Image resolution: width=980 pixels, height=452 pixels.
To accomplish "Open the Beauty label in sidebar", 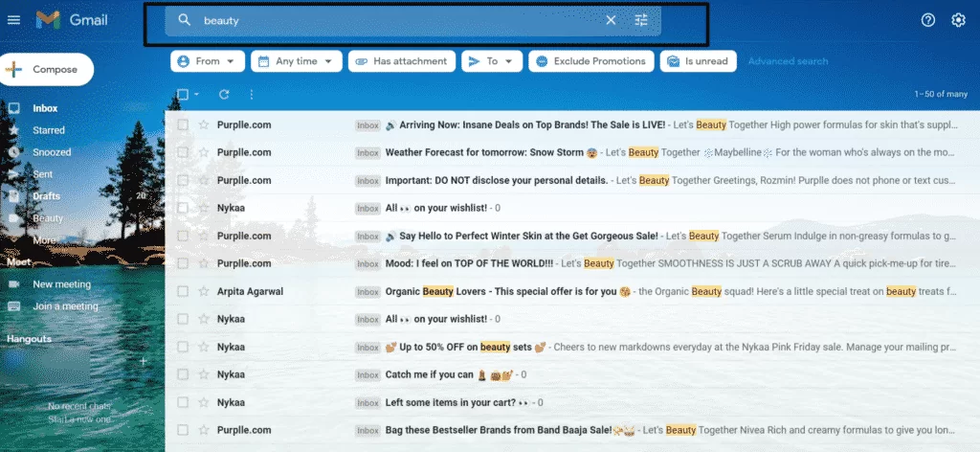I will pos(48,218).
